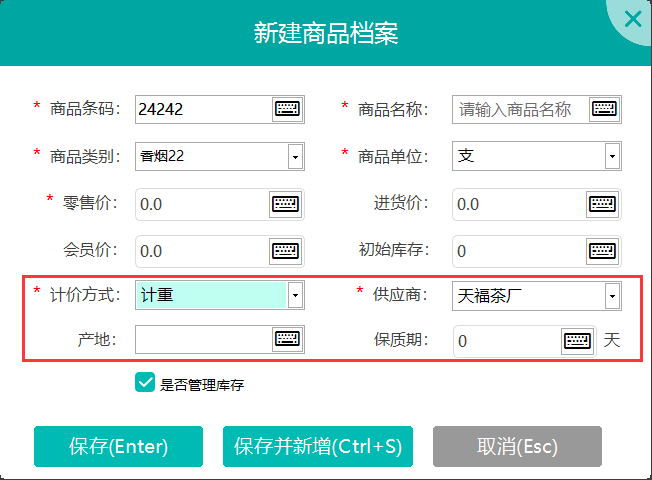Click the 商品名称 text input
Screen dimensions: 652x480
(x=518, y=109)
